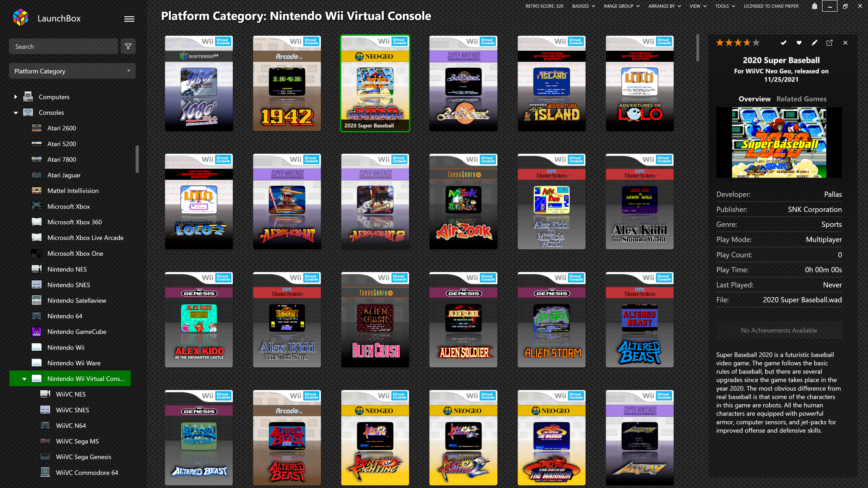
Task: Select Air Zonk game cover
Action: click(x=463, y=201)
